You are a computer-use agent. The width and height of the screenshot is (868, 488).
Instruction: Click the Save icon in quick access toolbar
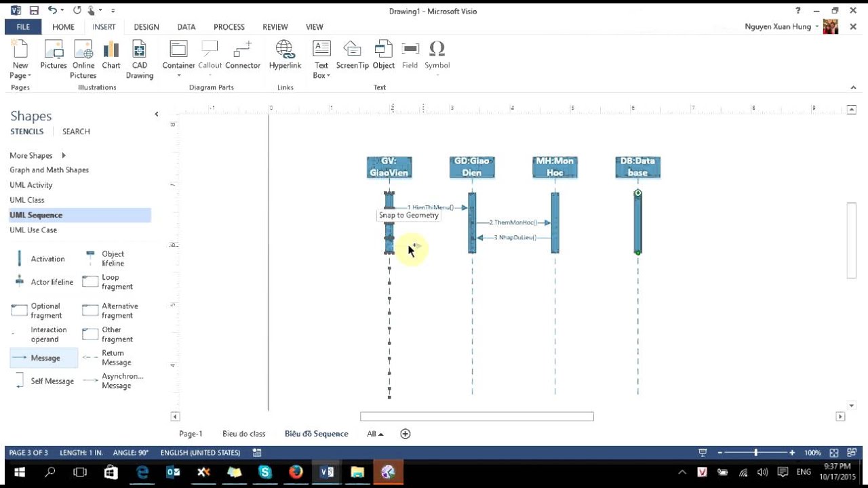click(x=34, y=11)
